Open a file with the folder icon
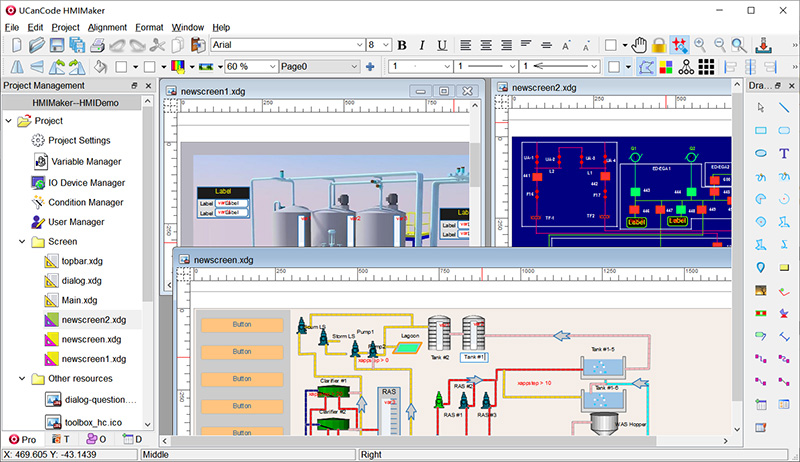This screenshot has height=462, width=800. pyautogui.click(x=36, y=45)
